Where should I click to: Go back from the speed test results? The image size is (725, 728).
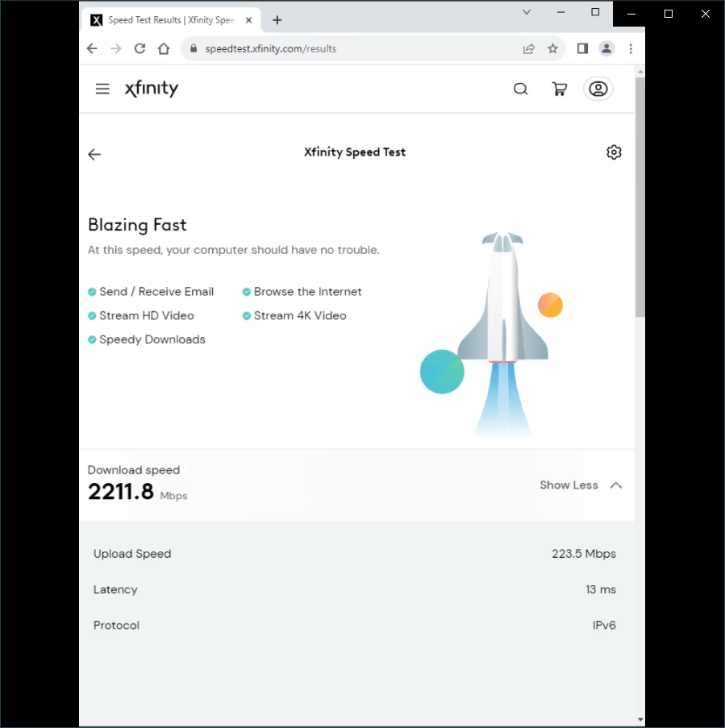94,154
